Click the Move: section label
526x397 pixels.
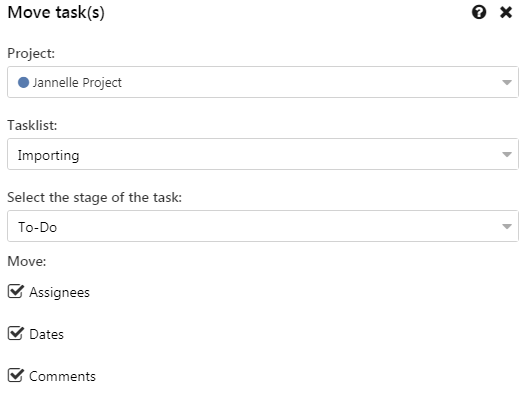tap(27, 261)
